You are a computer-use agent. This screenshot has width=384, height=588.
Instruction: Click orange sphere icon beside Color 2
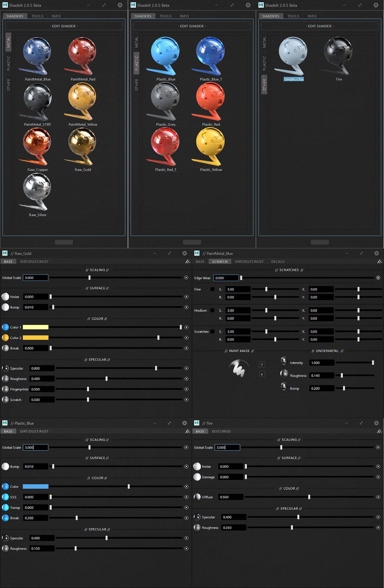click(5, 337)
